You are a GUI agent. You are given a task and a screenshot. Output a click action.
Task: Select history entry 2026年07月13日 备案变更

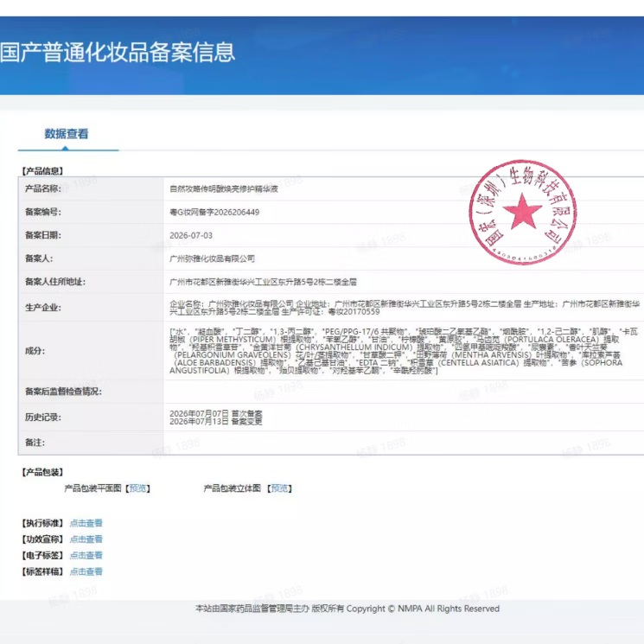click(215, 422)
